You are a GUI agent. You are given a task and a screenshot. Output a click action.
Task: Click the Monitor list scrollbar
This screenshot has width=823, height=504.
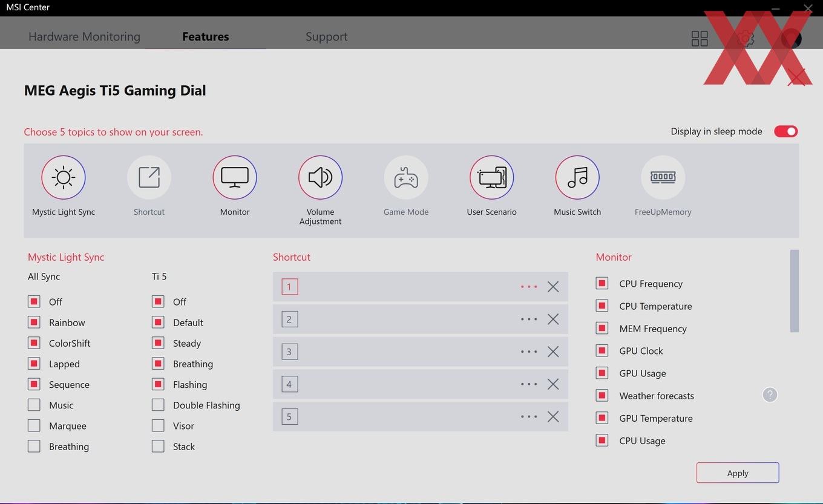pyautogui.click(x=795, y=291)
